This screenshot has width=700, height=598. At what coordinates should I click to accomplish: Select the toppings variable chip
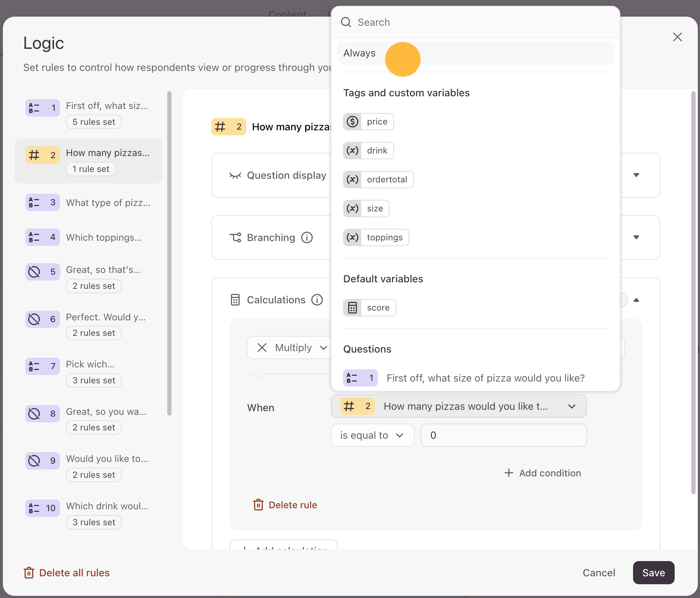point(376,237)
